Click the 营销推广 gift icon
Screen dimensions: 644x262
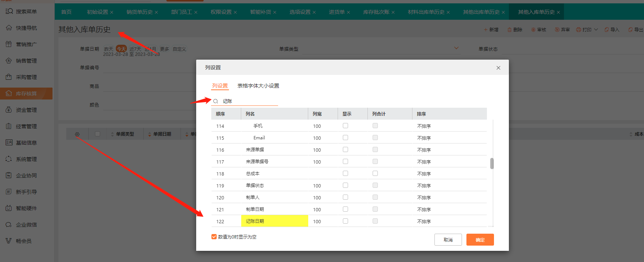pos(9,44)
